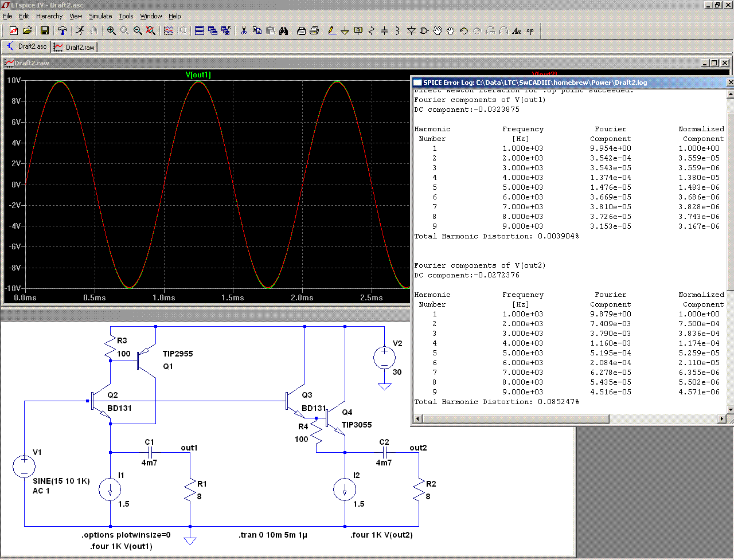This screenshot has width=734, height=560.
Task: Open the Hierarchy menu
Action: coord(49,16)
